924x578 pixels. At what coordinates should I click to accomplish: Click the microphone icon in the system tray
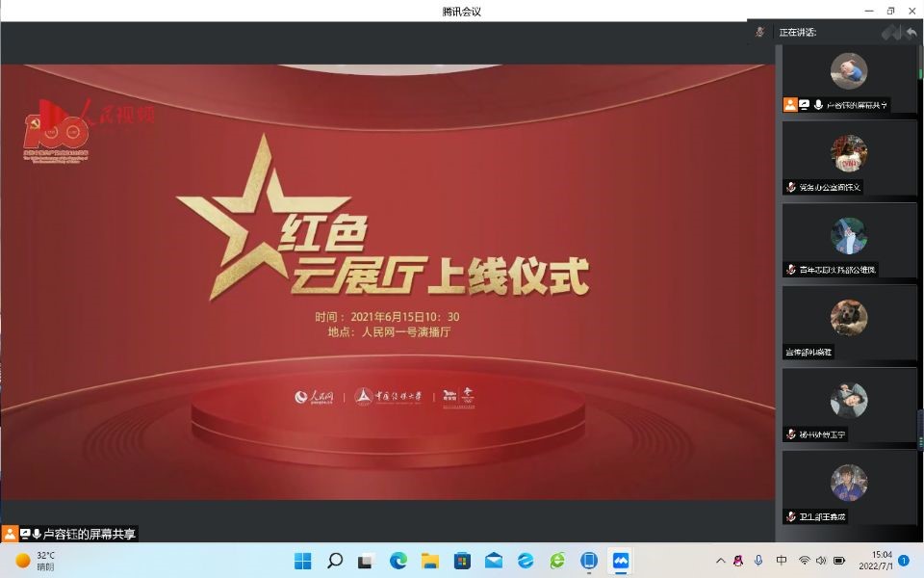[758, 561]
